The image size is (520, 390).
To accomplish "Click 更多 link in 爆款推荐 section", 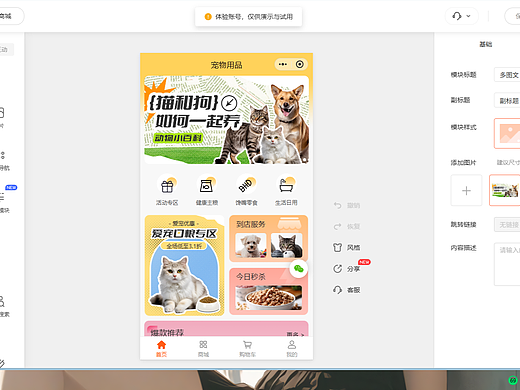I will [x=295, y=334].
